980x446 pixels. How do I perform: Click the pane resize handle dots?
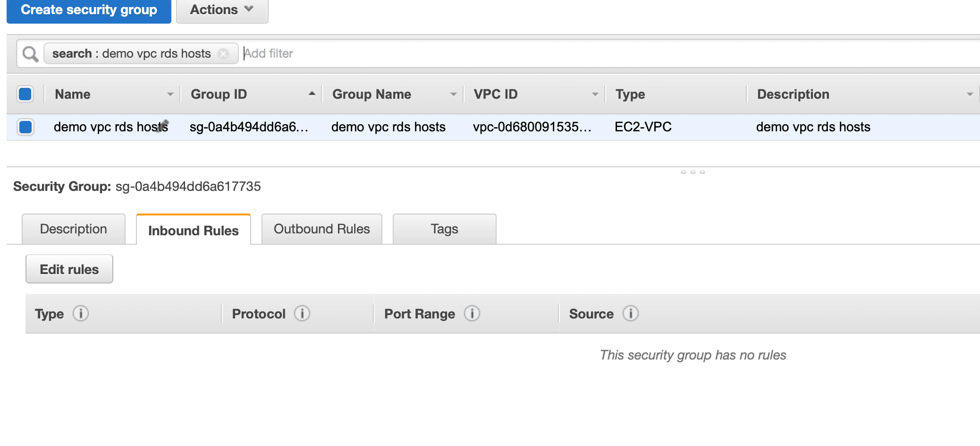pyautogui.click(x=693, y=172)
